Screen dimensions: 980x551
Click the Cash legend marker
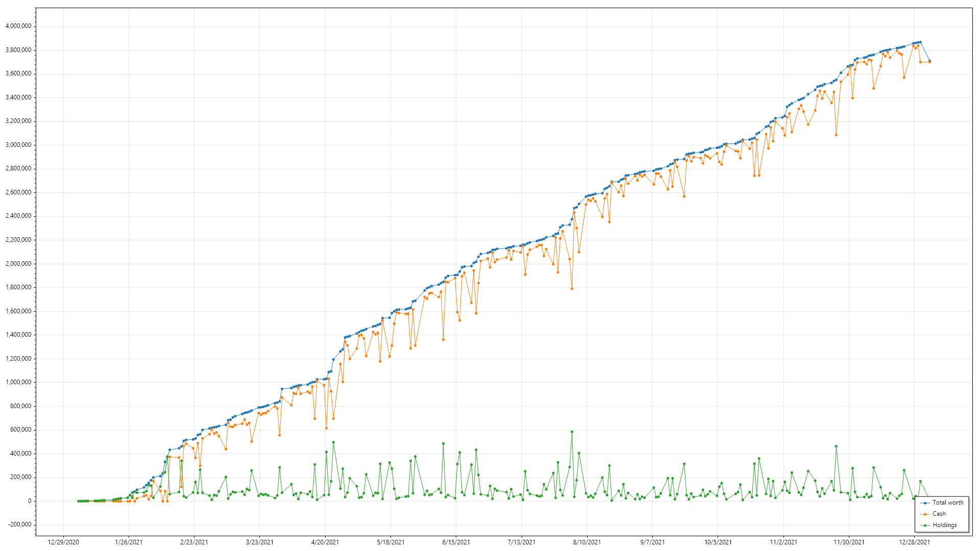(x=925, y=514)
